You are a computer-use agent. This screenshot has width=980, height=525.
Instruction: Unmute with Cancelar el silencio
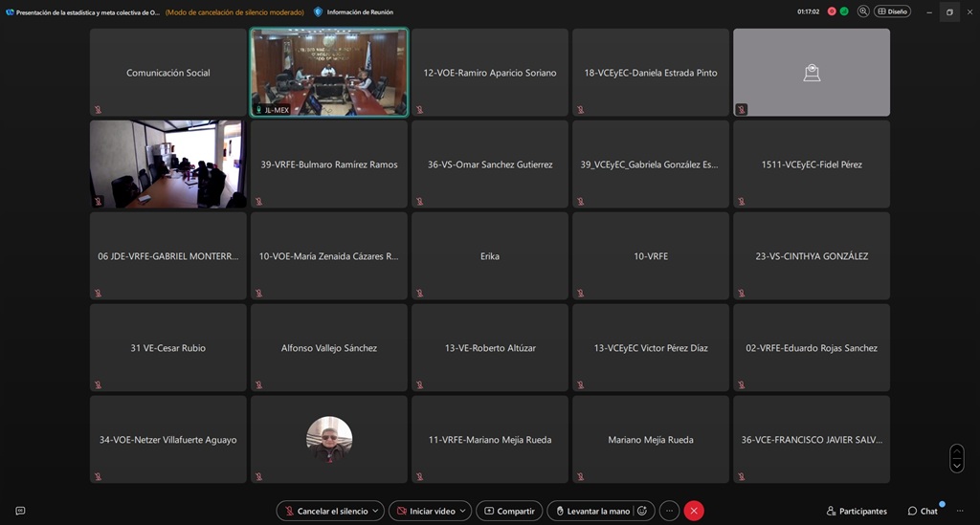point(323,511)
